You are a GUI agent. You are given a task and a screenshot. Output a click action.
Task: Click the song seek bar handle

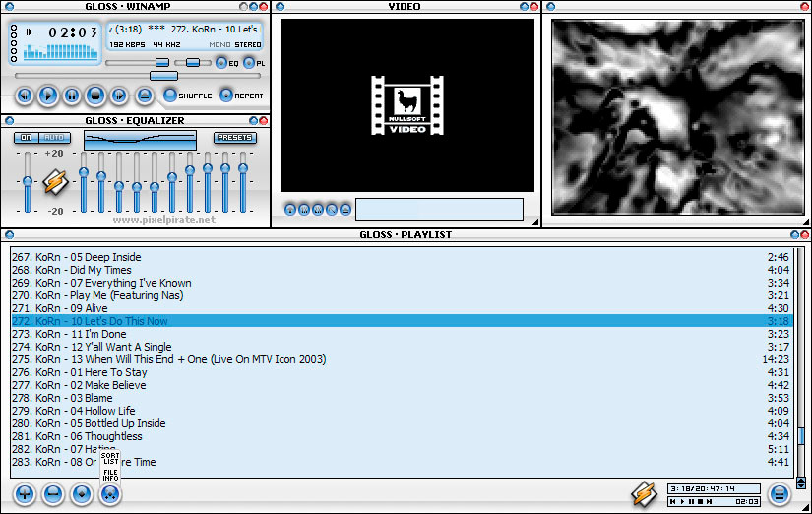coord(163,76)
